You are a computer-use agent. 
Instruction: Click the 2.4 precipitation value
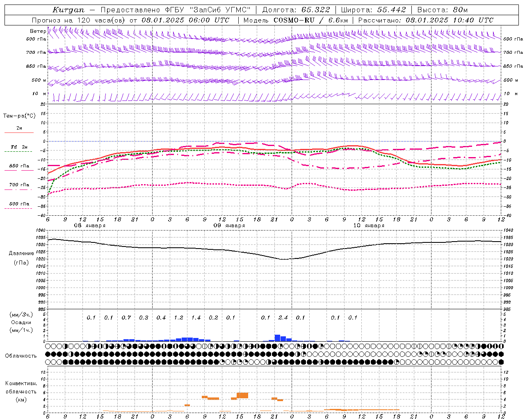coord(283,317)
